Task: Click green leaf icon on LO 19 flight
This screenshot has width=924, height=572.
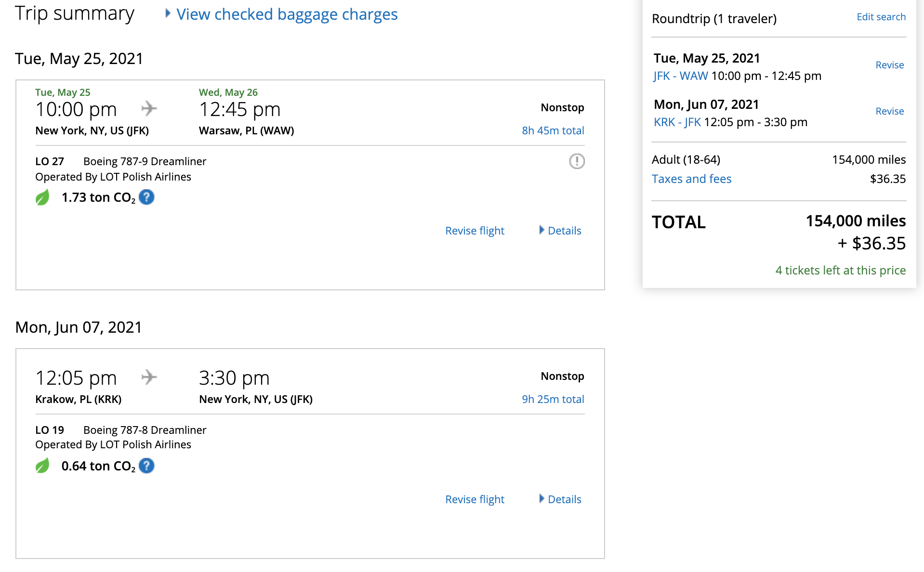Action: click(42, 466)
